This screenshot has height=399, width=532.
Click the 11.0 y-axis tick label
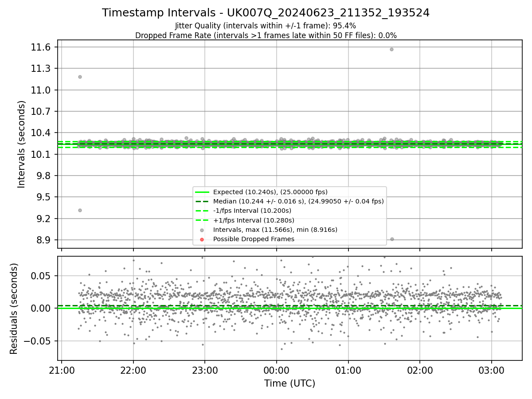(x=41, y=90)
